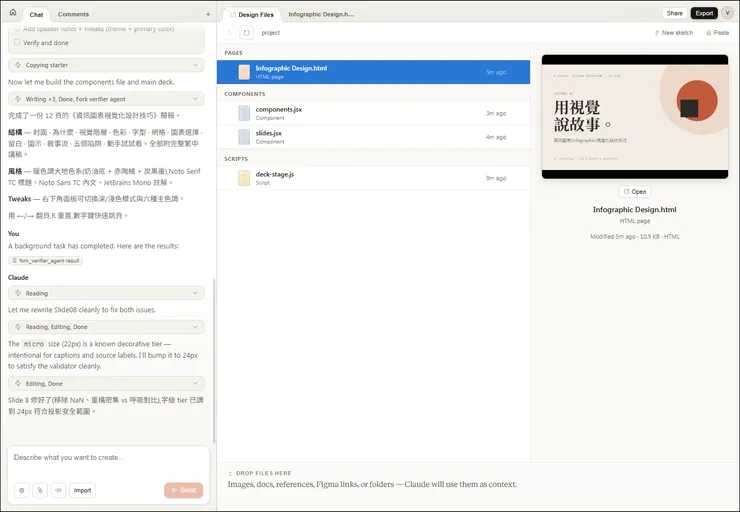
Task: Click the Export button
Action: click(704, 13)
